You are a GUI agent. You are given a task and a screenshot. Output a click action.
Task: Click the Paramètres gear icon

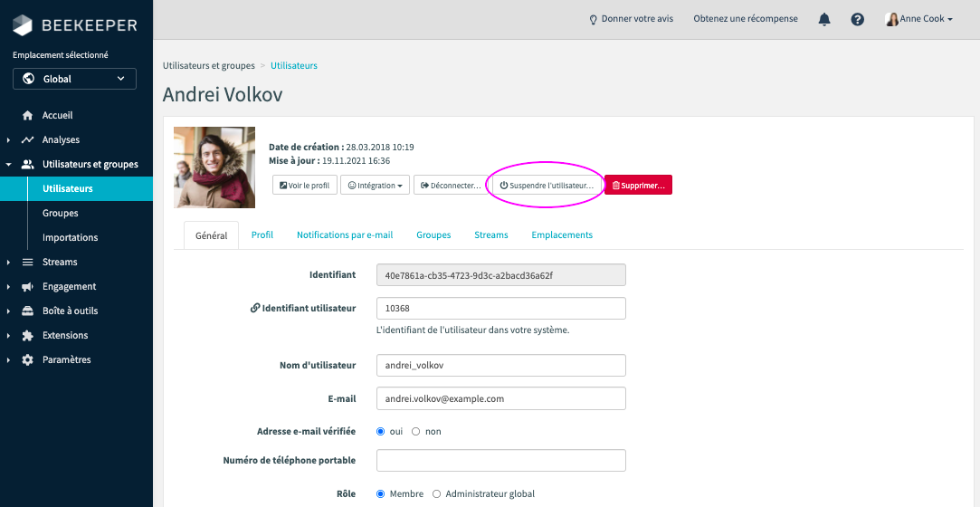[x=27, y=360]
